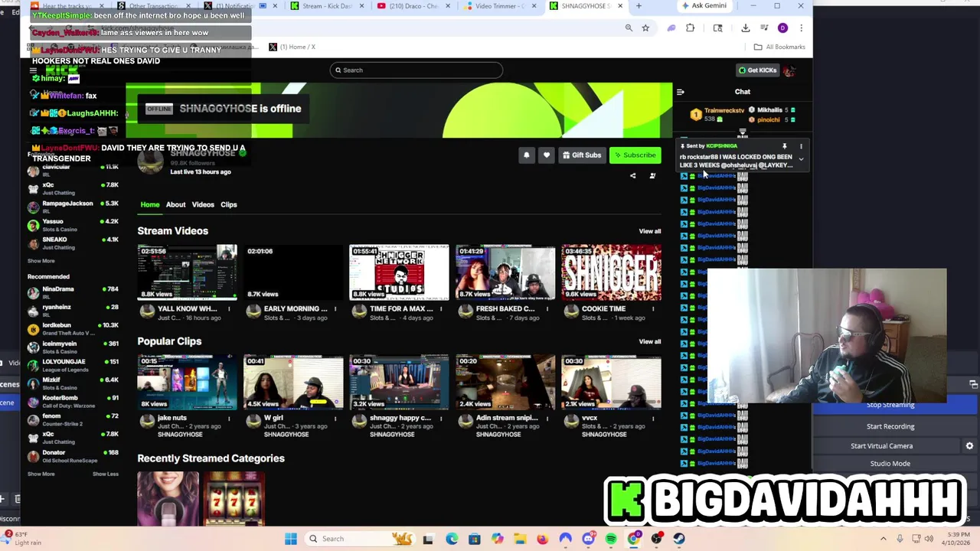Switch to Stream - Kick Dashboard browser tab
This screenshot has width=980, height=551.
point(327,6)
